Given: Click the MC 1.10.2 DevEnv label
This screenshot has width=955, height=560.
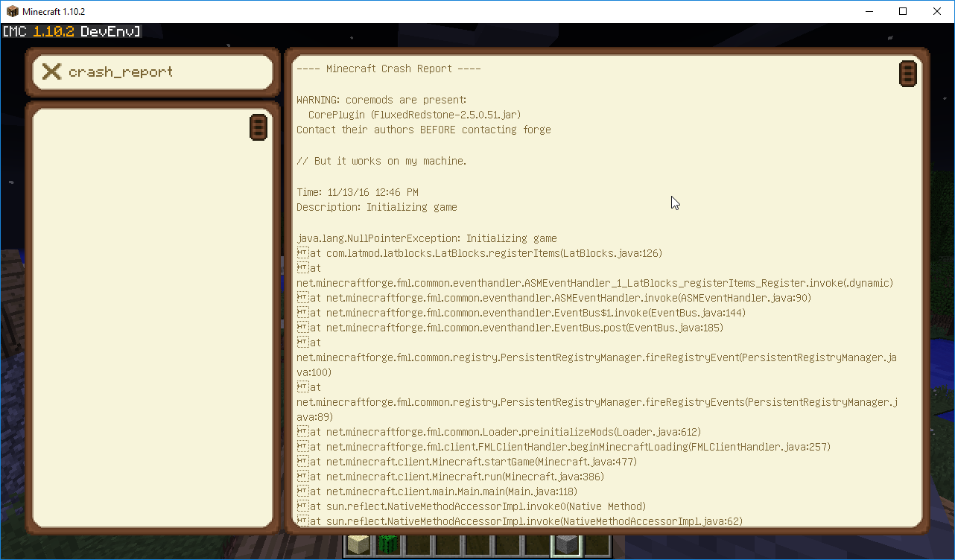Looking at the screenshot, I should tap(72, 31).
